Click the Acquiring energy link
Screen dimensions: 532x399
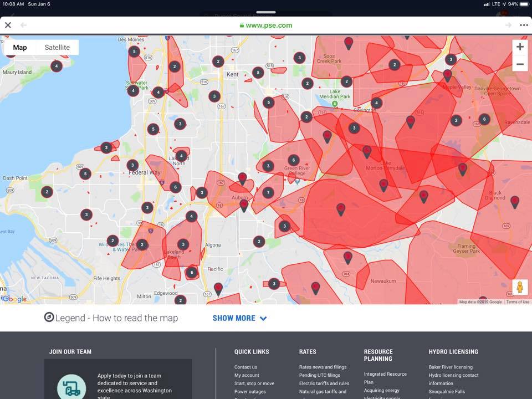pos(381,391)
